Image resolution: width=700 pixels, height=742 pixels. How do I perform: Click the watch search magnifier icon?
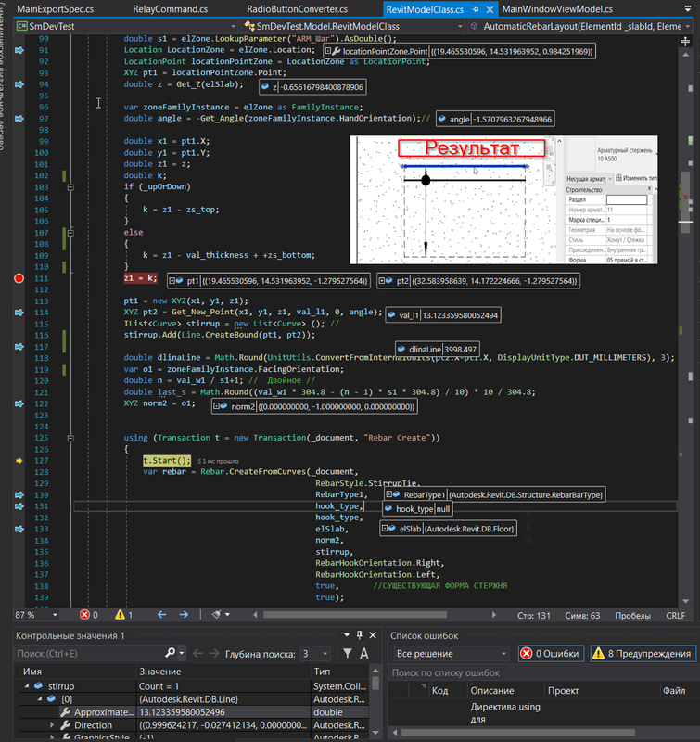[170, 653]
